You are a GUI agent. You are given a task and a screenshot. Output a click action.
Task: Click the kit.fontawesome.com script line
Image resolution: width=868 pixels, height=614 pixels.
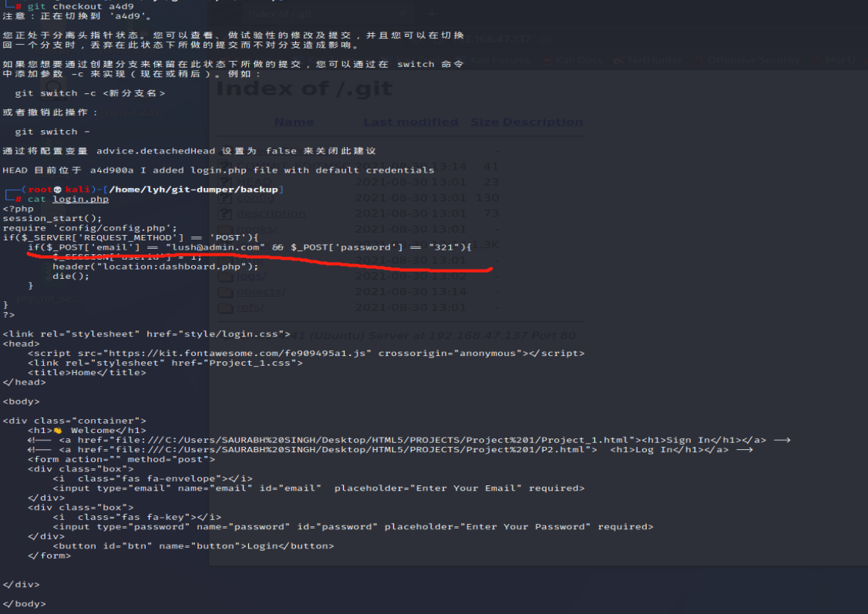pyautogui.click(x=306, y=353)
